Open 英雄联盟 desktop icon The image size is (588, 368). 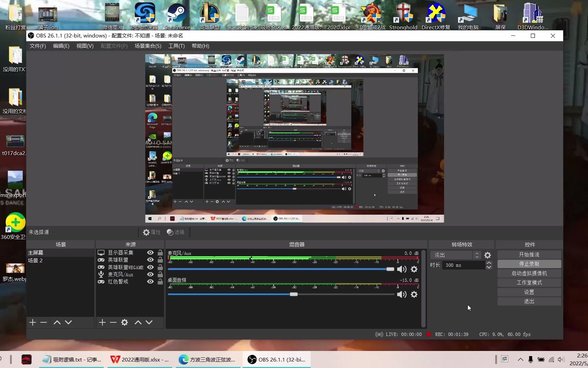pos(210,16)
